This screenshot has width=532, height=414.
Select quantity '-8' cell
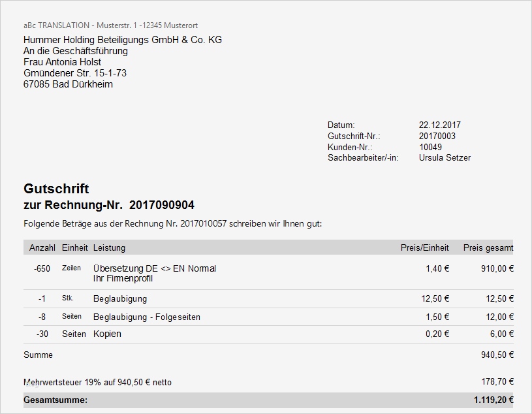(x=42, y=317)
